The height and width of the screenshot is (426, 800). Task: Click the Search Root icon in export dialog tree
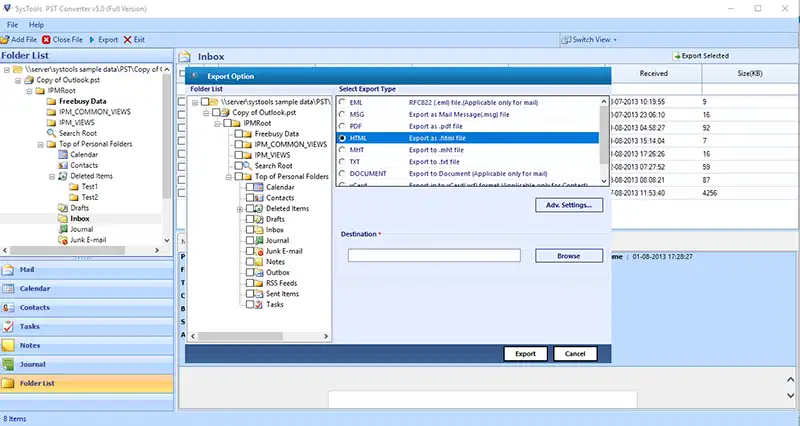pyautogui.click(x=247, y=166)
